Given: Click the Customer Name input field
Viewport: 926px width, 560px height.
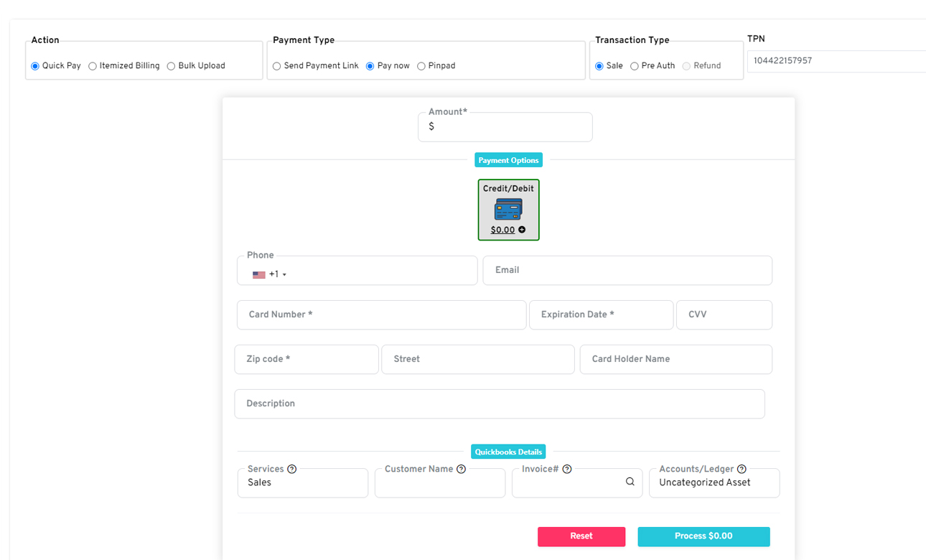Looking at the screenshot, I should click(440, 483).
